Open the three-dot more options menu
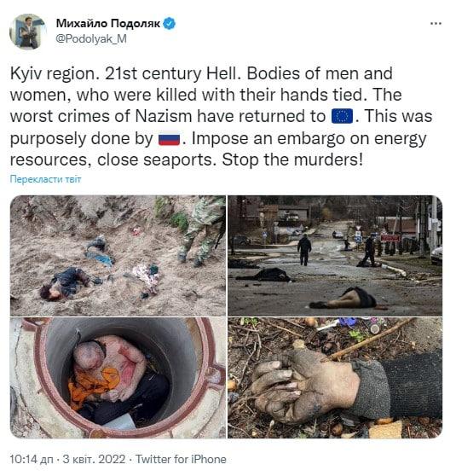 click(436, 23)
